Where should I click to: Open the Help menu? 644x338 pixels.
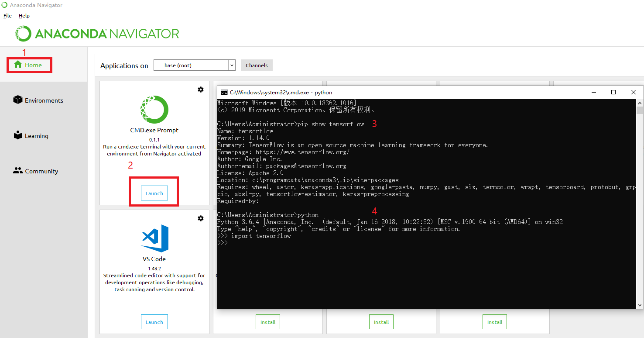pyautogui.click(x=24, y=15)
